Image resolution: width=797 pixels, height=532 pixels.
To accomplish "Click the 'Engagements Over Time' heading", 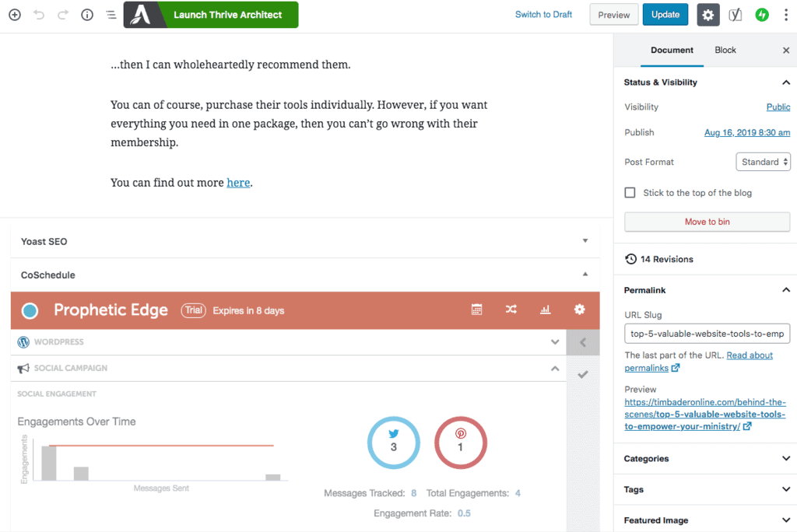I will pos(76,422).
